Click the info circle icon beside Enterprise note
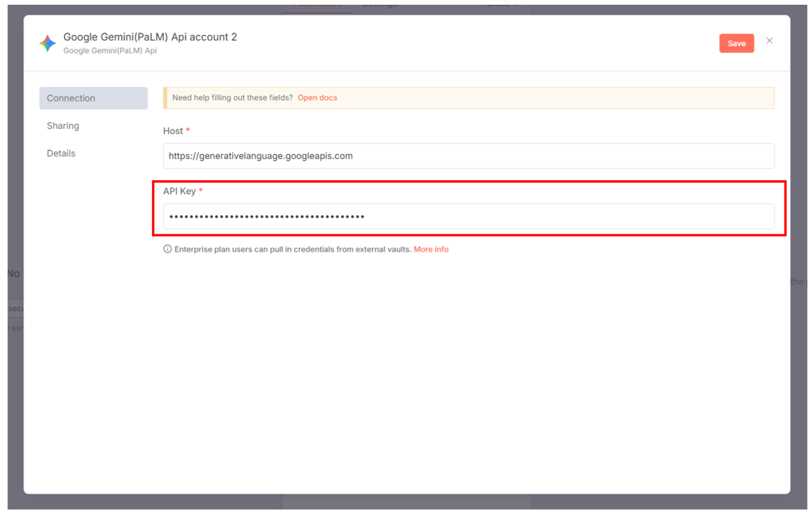Viewport: 812px width, 513px height. tap(167, 249)
